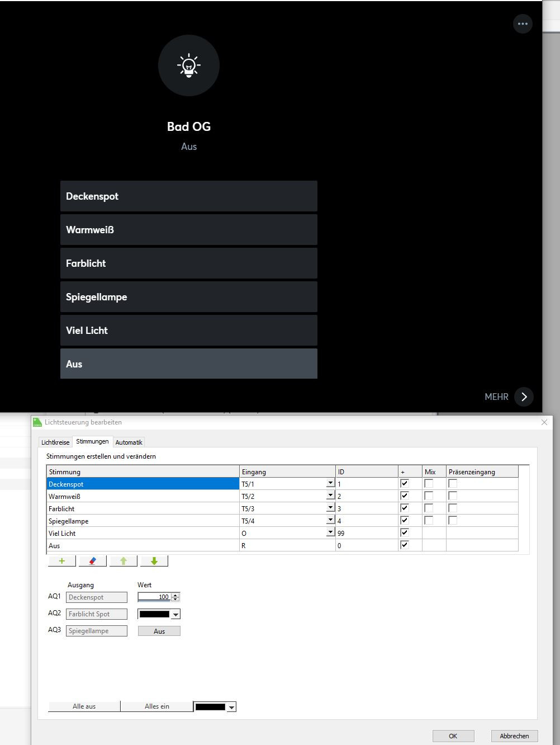The height and width of the screenshot is (745, 560).
Task: Delete selected Stimmung with eraser button
Action: (x=93, y=561)
